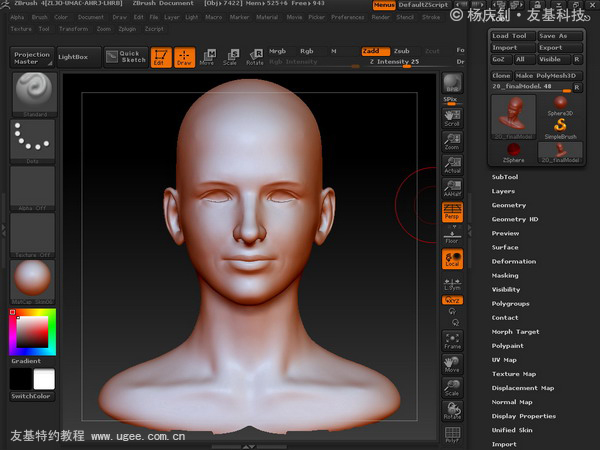Enable Zsub sculpt mode
600x450 pixels.
click(402, 51)
